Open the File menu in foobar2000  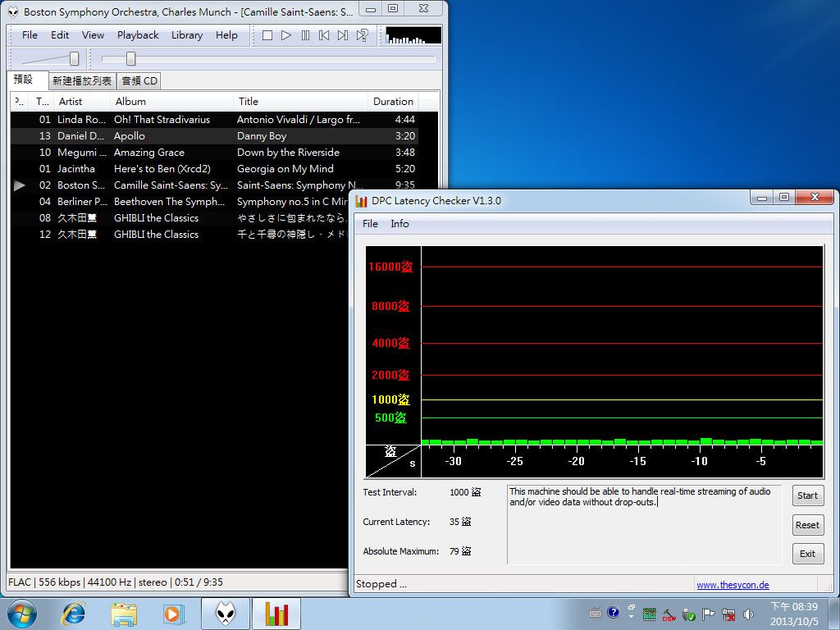point(30,34)
